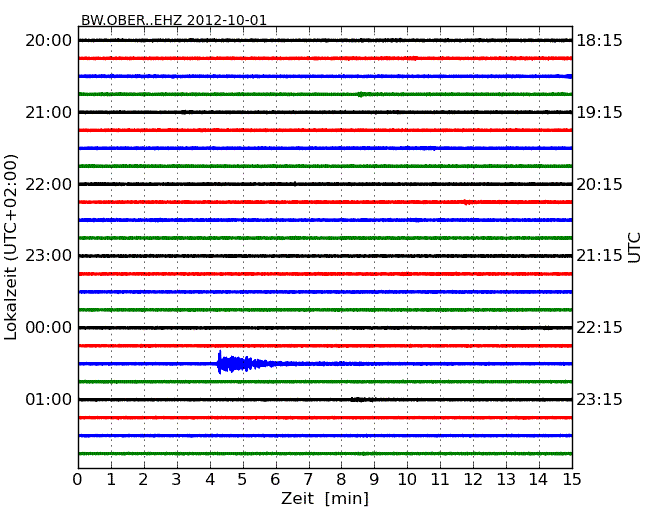The height and width of the screenshot is (520, 650).
Task: Click the x-axis tick label 14
Action: (539, 479)
